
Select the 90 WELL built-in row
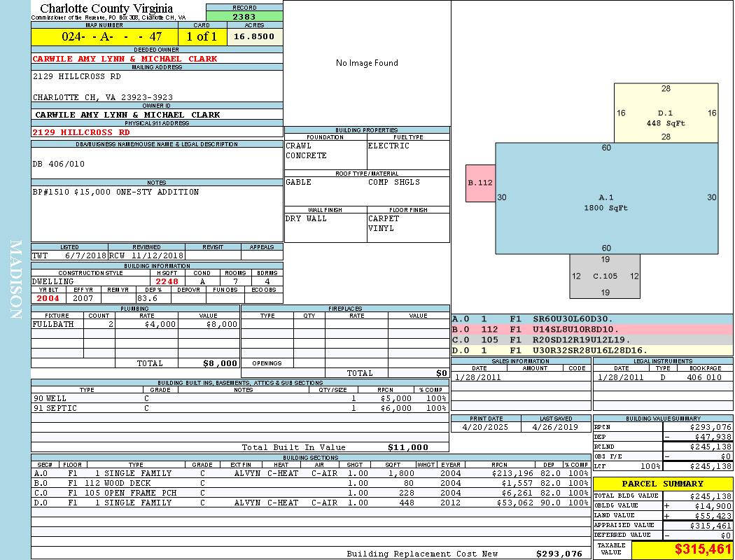click(239, 398)
